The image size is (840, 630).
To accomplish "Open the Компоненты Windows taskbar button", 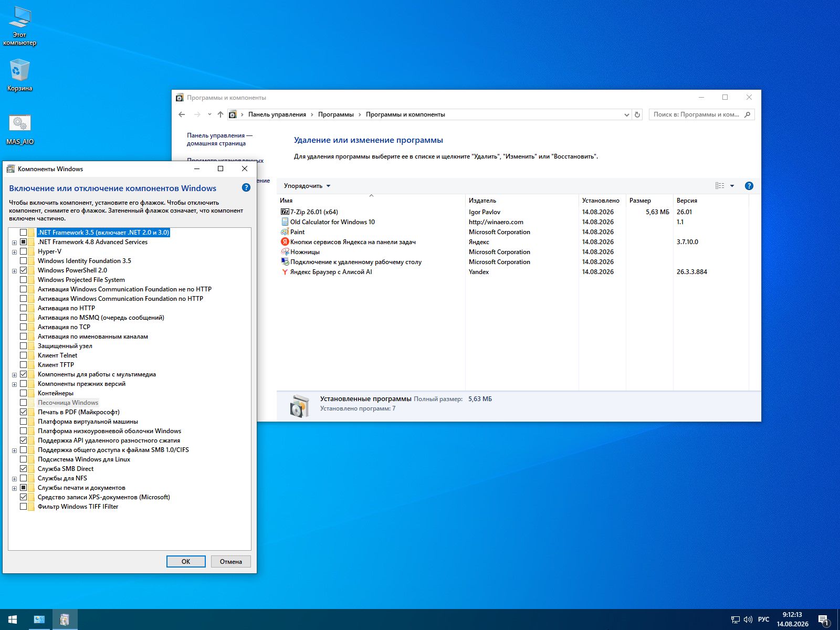I will (x=65, y=619).
